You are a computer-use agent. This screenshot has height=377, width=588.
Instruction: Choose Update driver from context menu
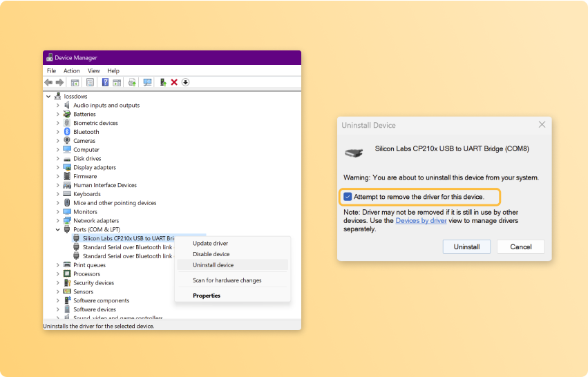coord(232,243)
